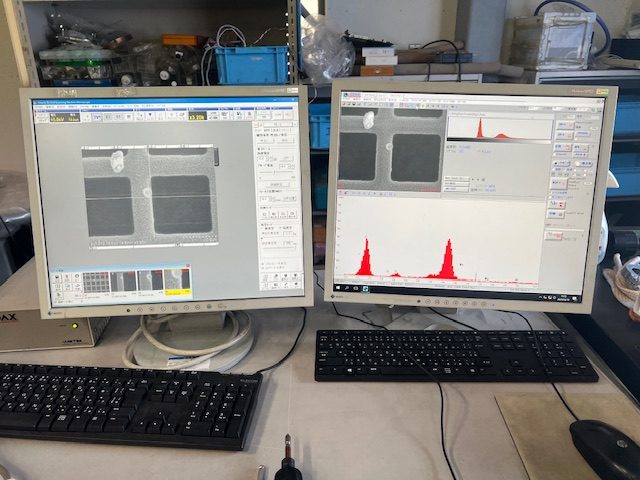This screenshot has width=640, height=480.
Task: Open the Windows Start menu on the right monitor
Action: [x=338, y=288]
